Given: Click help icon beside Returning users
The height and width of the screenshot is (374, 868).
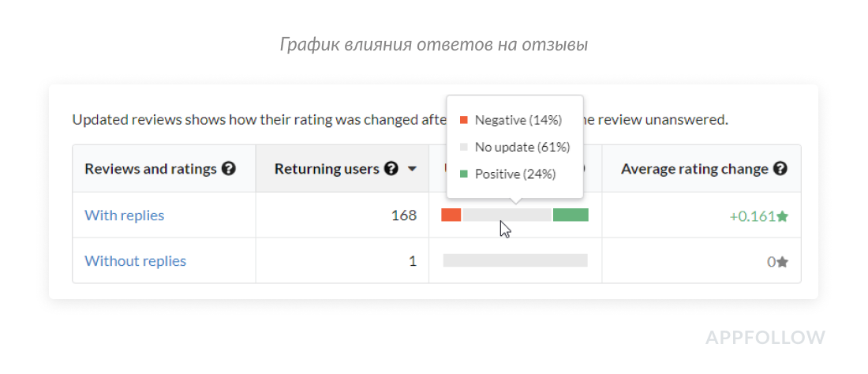Looking at the screenshot, I should [x=391, y=169].
